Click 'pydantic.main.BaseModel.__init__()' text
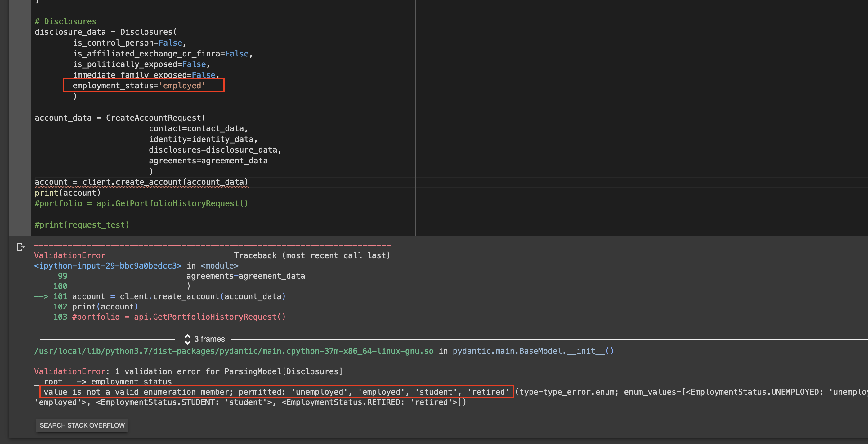 point(533,351)
